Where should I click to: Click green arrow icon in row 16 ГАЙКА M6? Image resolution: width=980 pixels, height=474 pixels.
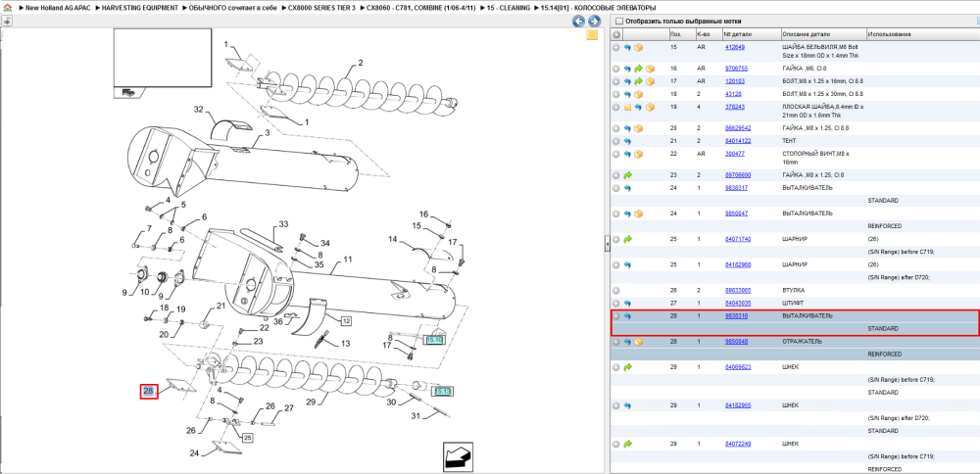coord(638,69)
